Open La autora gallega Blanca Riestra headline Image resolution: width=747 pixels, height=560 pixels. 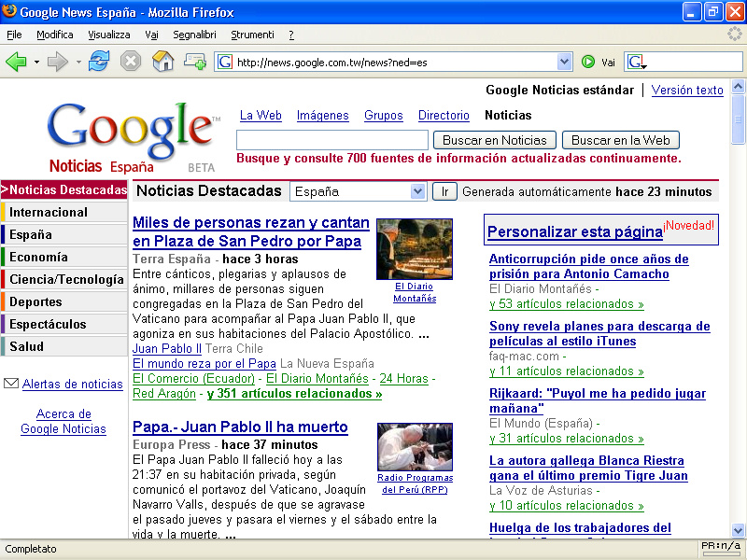[x=588, y=468]
